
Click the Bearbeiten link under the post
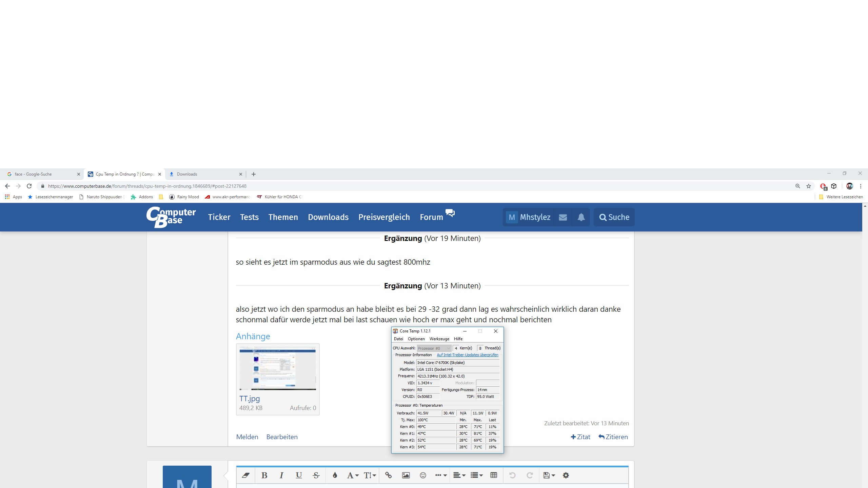tap(282, 437)
